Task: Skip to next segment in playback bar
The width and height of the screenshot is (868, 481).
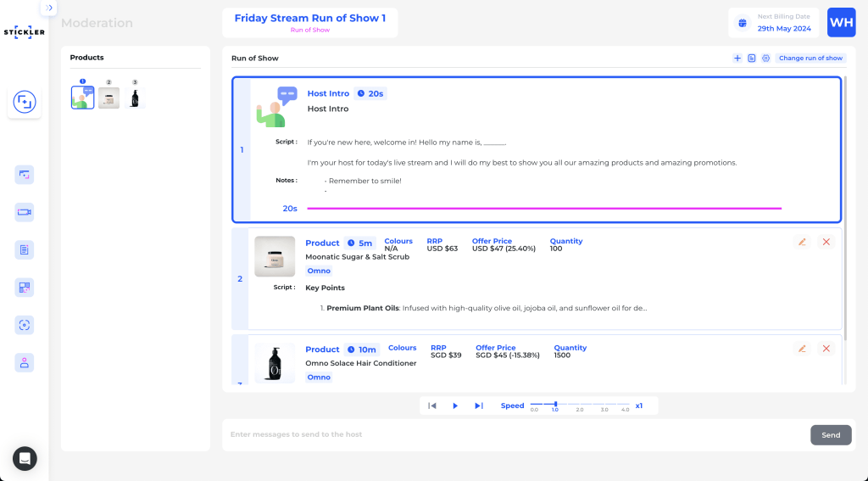Action: pyautogui.click(x=478, y=406)
